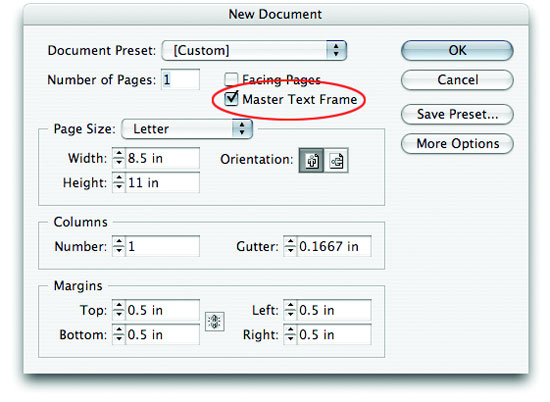Image resolution: width=550 pixels, height=402 pixels.
Task: Click the Height stepper arrows
Action: coord(119,182)
